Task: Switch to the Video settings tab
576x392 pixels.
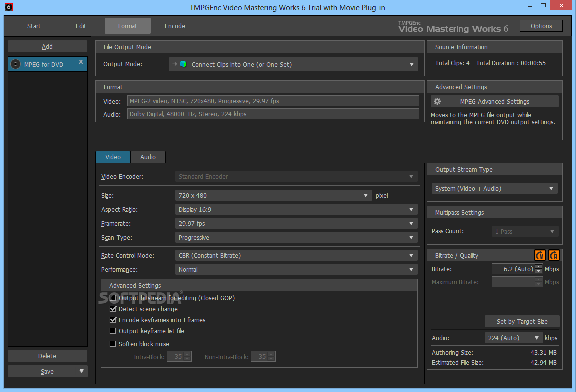Action: (113, 157)
